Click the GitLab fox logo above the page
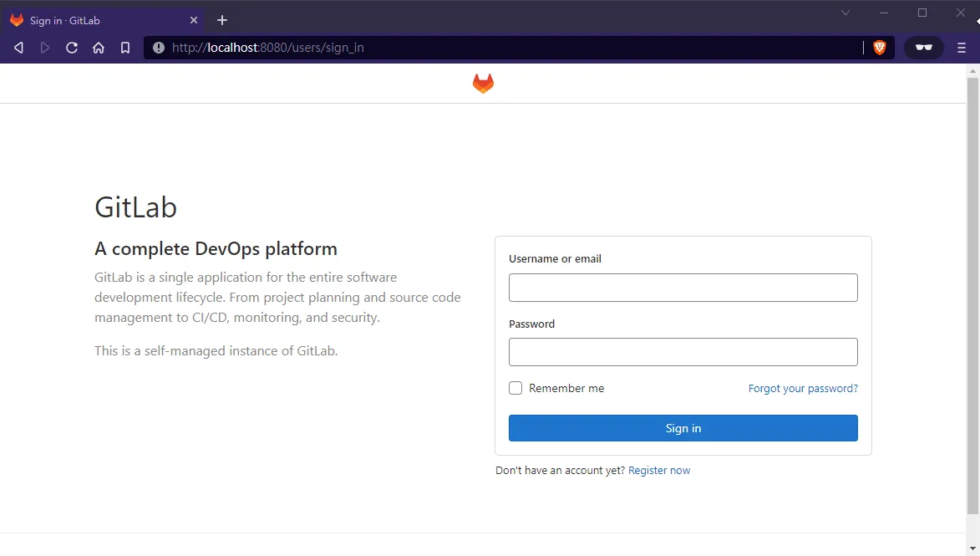The height and width of the screenshot is (556, 980). [x=484, y=83]
